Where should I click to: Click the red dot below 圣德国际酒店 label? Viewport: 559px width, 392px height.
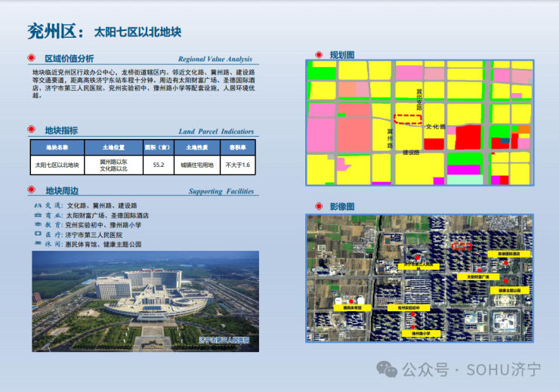[506, 263]
